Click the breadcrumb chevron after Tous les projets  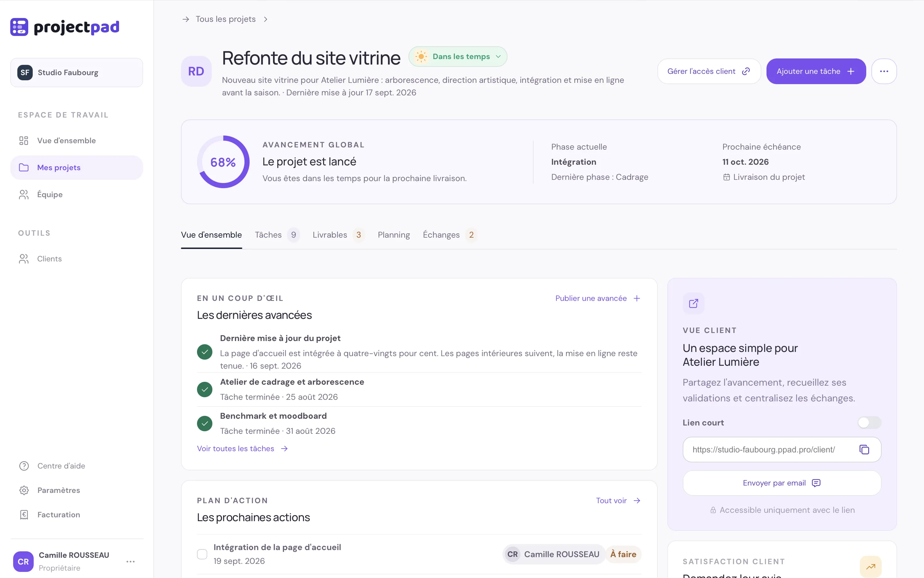[x=266, y=19]
